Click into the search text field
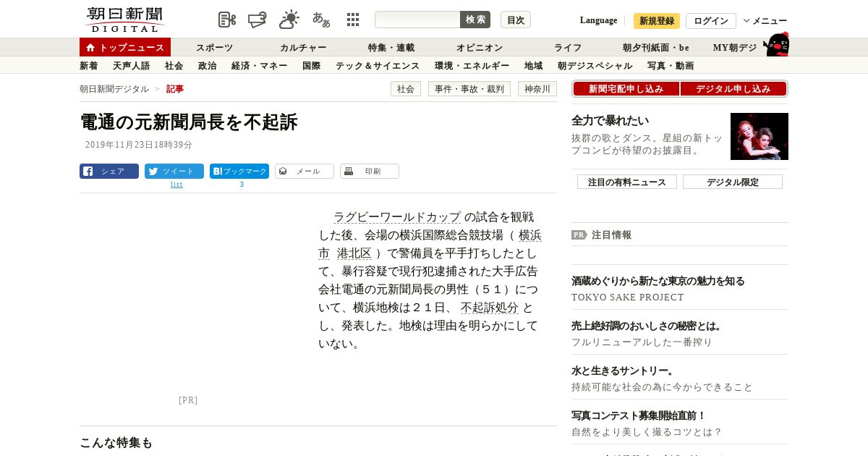Image resolution: width=868 pixels, height=456 pixels. point(417,20)
